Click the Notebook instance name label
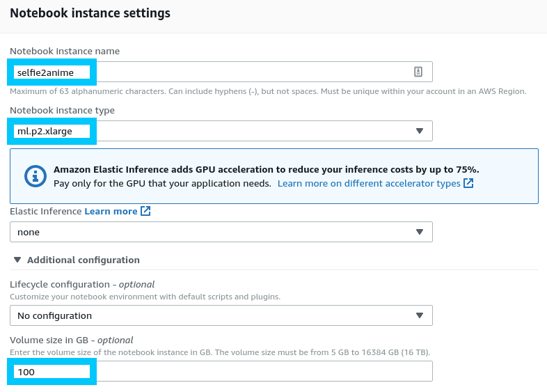Screen dimensions: 547x392 [65, 51]
